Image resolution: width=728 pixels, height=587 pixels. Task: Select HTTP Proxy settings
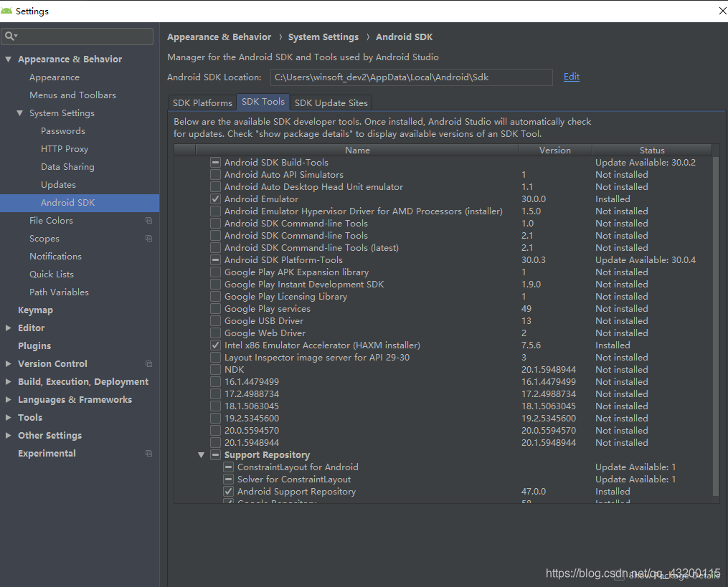click(64, 149)
